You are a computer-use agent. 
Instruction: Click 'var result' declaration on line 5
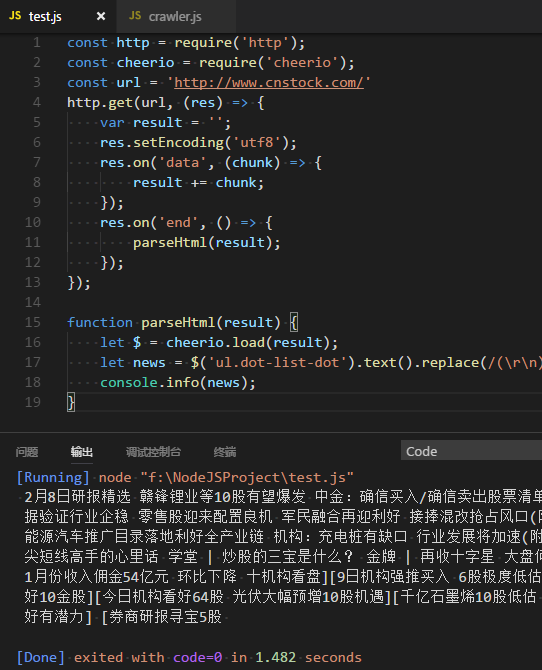(x=141, y=123)
